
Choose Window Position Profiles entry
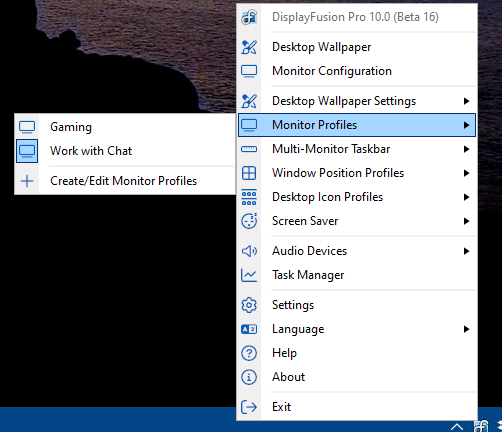[357, 173]
